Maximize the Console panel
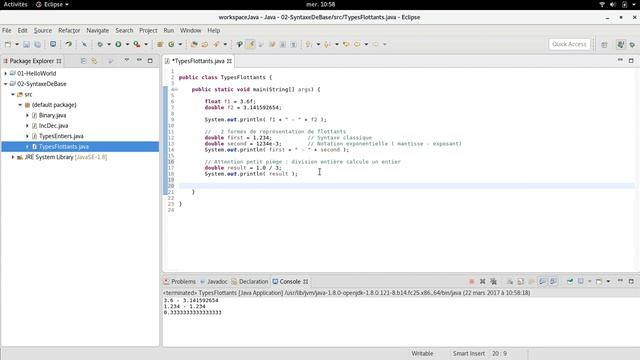 click(631, 281)
